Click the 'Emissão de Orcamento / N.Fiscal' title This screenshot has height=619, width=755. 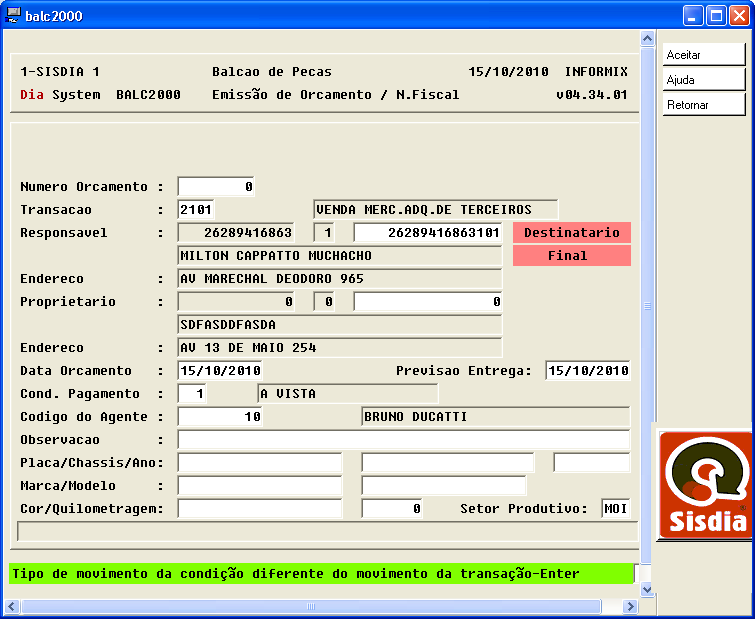(x=336, y=95)
